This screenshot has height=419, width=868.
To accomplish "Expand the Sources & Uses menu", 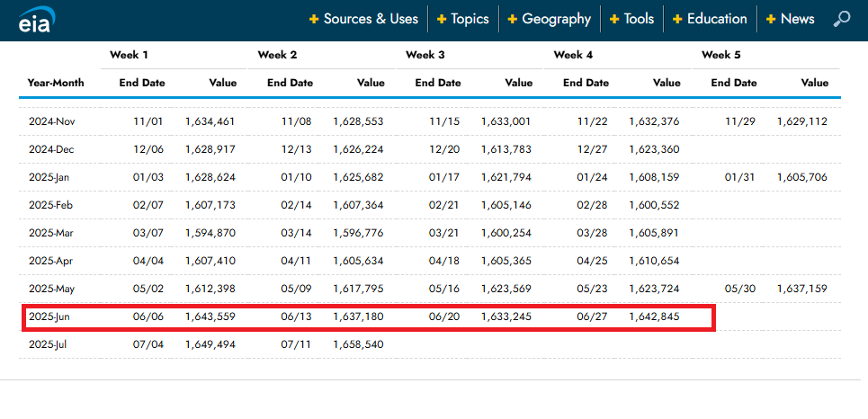I will (371, 19).
